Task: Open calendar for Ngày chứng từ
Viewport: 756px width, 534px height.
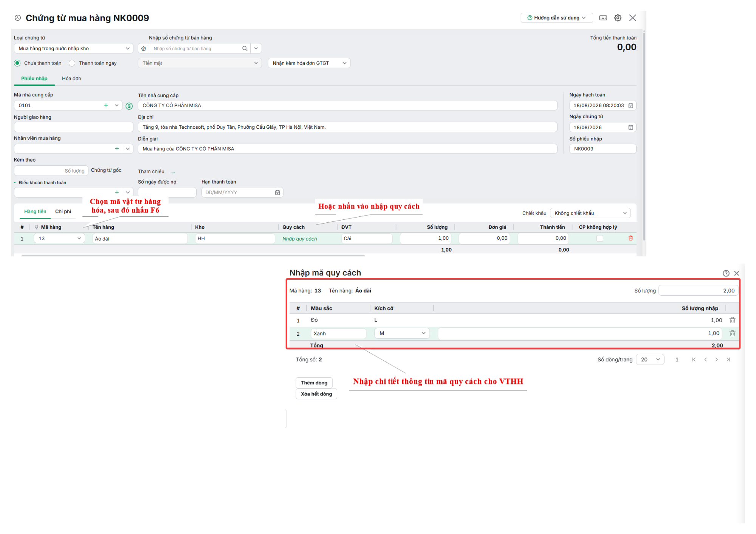Action: point(631,127)
